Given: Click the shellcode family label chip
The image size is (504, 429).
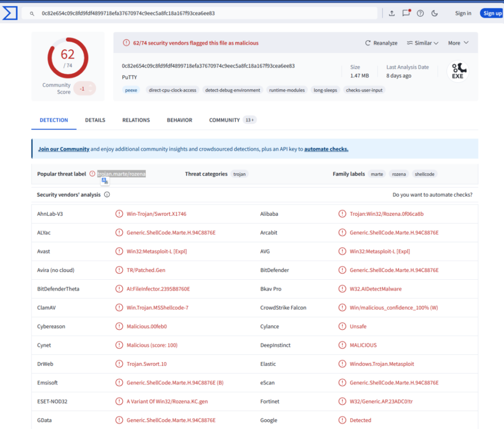Looking at the screenshot, I should 424,174.
